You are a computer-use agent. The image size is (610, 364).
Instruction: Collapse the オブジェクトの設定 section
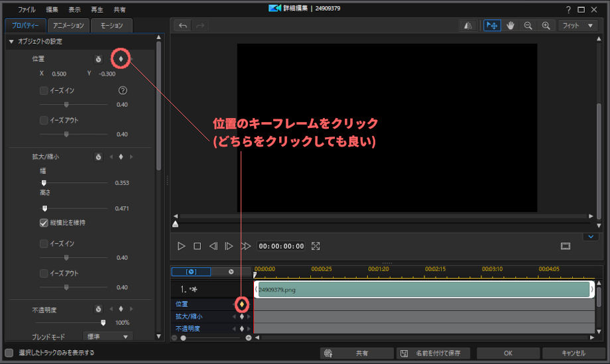click(x=11, y=42)
